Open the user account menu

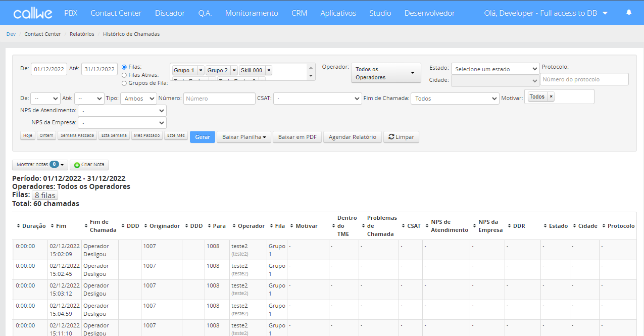[x=546, y=13]
